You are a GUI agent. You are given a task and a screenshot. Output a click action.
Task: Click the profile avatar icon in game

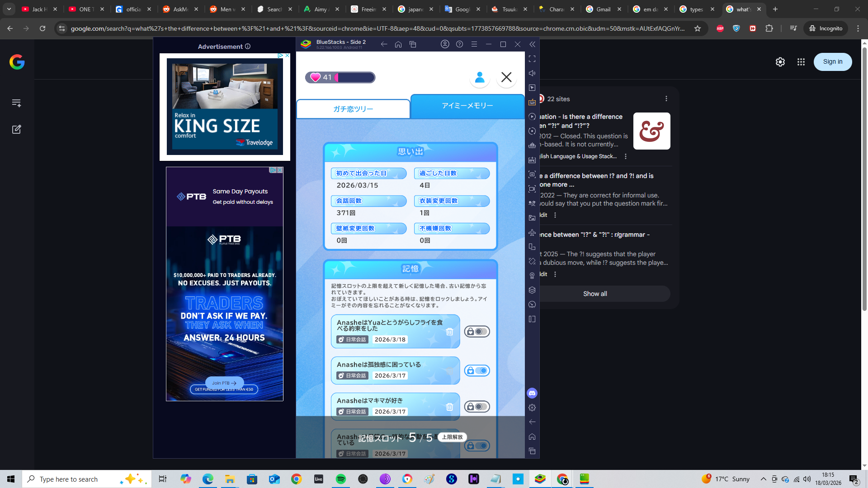pyautogui.click(x=480, y=77)
